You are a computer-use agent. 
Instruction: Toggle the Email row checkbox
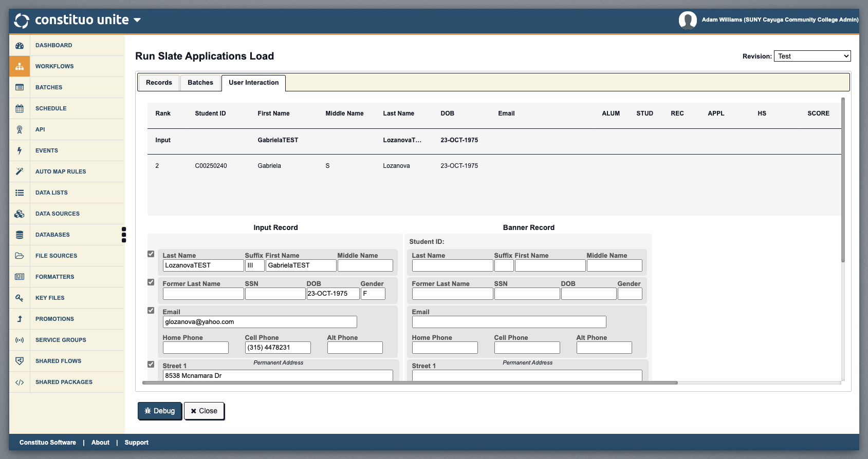point(151,311)
